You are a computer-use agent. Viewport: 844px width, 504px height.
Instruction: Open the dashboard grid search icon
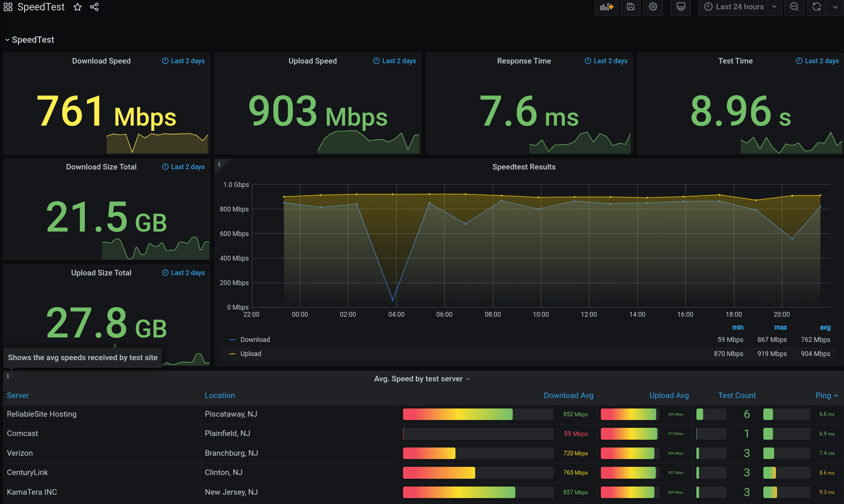8,7
